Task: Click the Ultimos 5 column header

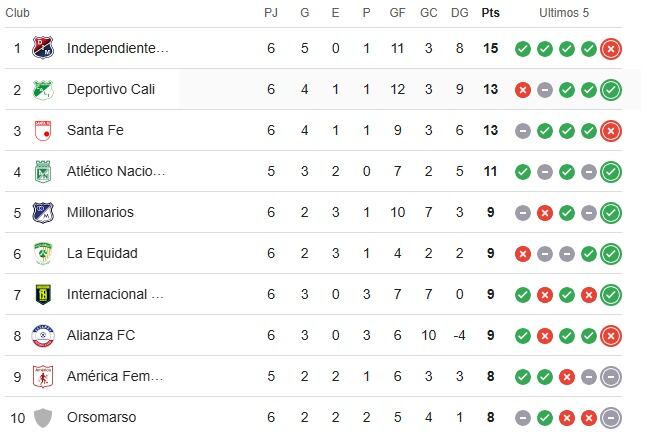Action: point(564,13)
